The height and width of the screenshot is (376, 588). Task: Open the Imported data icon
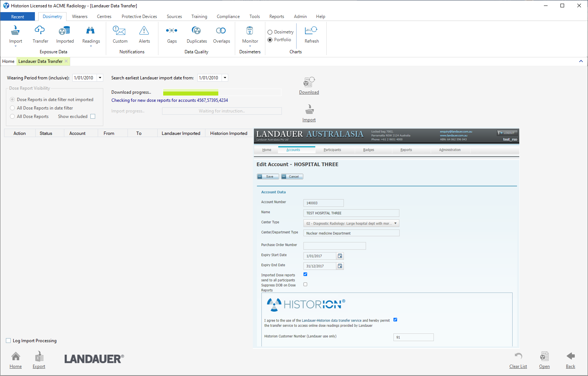(x=65, y=30)
